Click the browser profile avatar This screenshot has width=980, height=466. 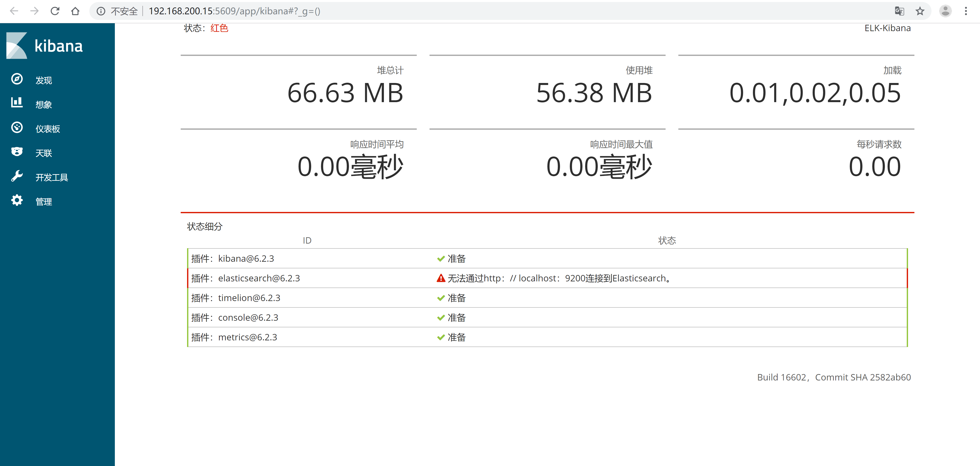pos(946,11)
